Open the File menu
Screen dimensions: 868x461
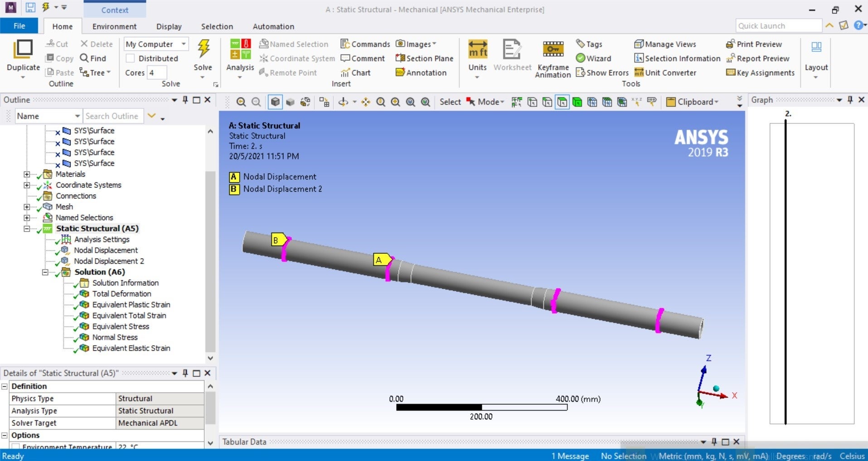(x=19, y=26)
